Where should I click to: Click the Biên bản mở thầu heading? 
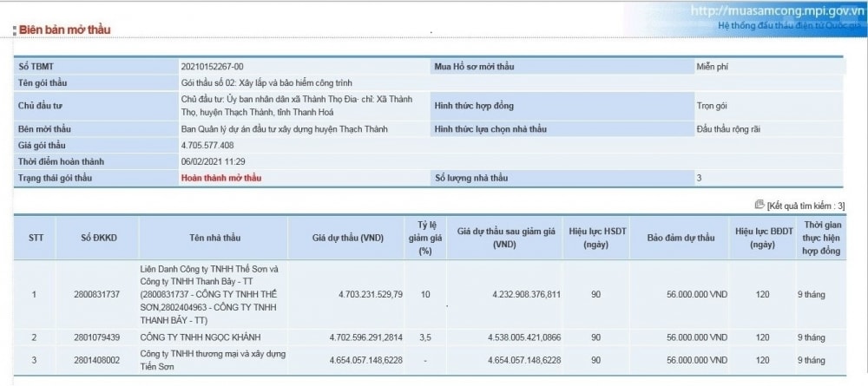(x=65, y=29)
